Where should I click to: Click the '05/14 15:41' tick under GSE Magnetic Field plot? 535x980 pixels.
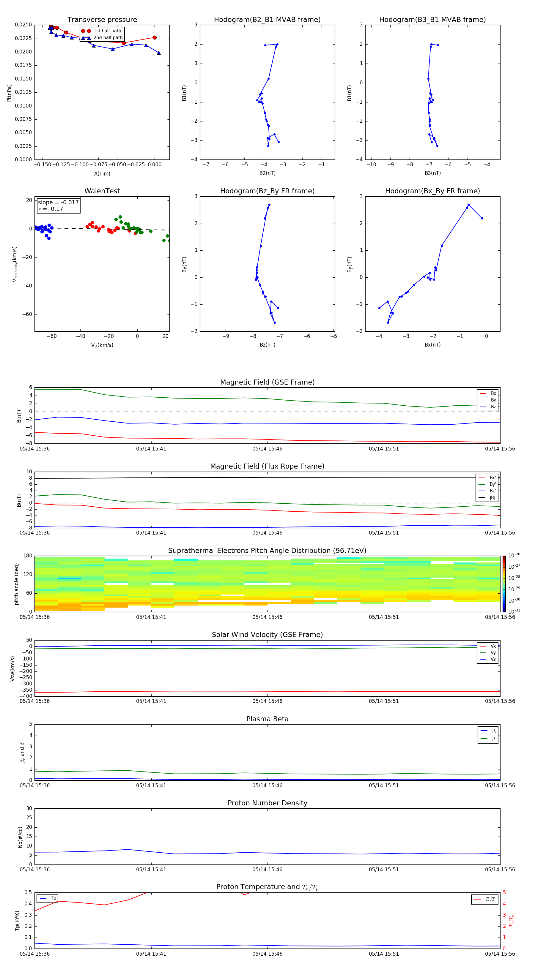(x=151, y=449)
